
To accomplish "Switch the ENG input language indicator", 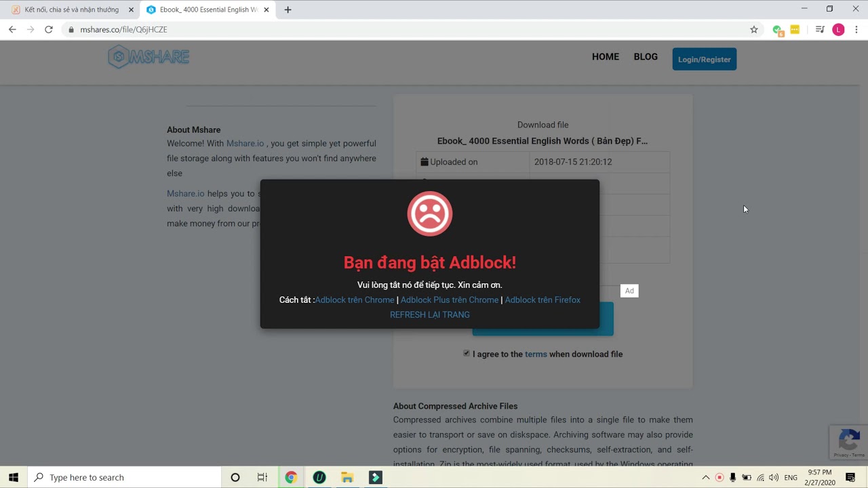I will 791,477.
